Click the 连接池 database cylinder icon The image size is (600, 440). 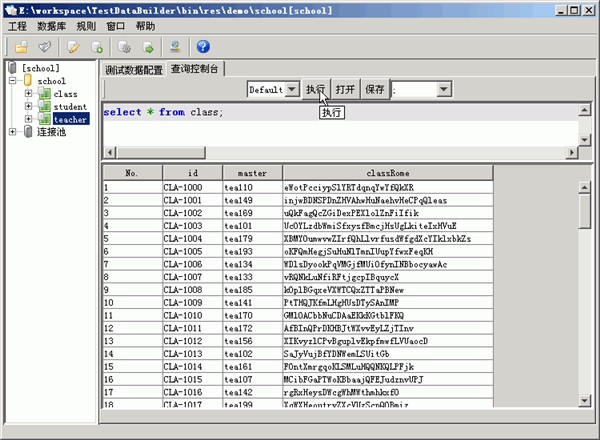28,132
